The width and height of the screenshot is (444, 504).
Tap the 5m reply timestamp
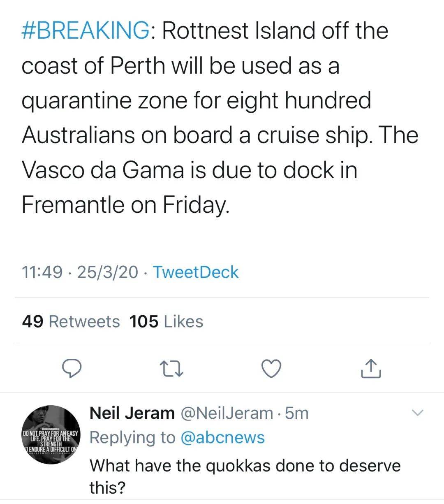pyautogui.click(x=296, y=413)
